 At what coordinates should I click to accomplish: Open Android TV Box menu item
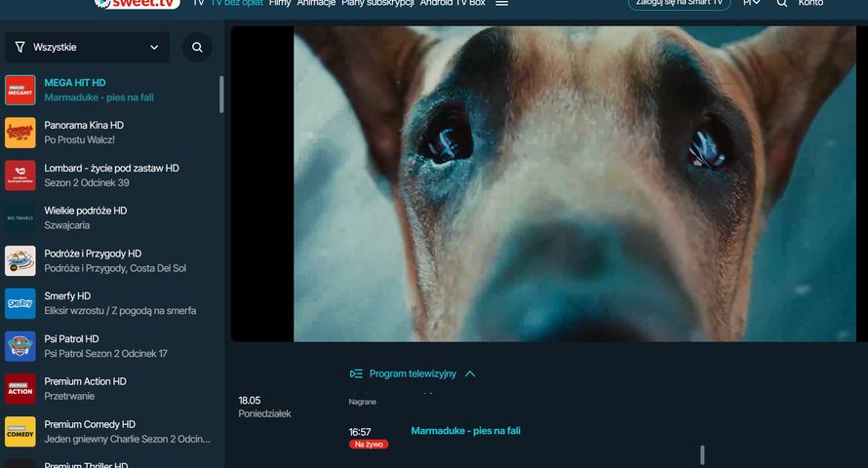[x=453, y=3]
